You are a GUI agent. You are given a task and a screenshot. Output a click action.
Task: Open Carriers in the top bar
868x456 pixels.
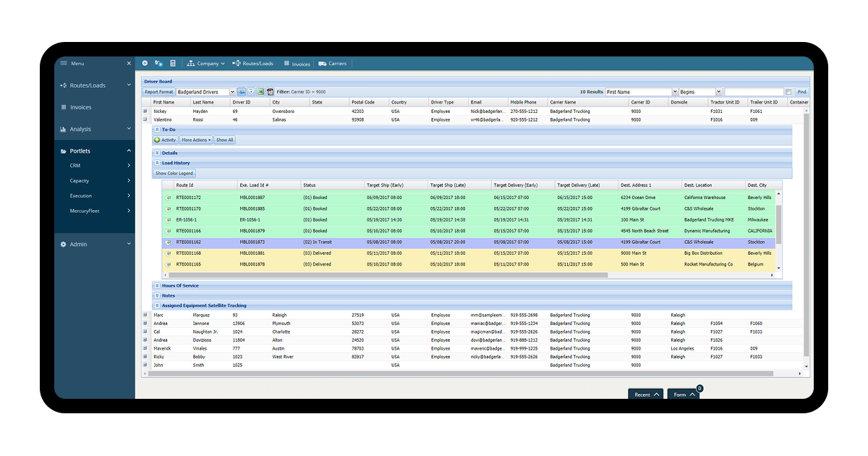pyautogui.click(x=332, y=64)
